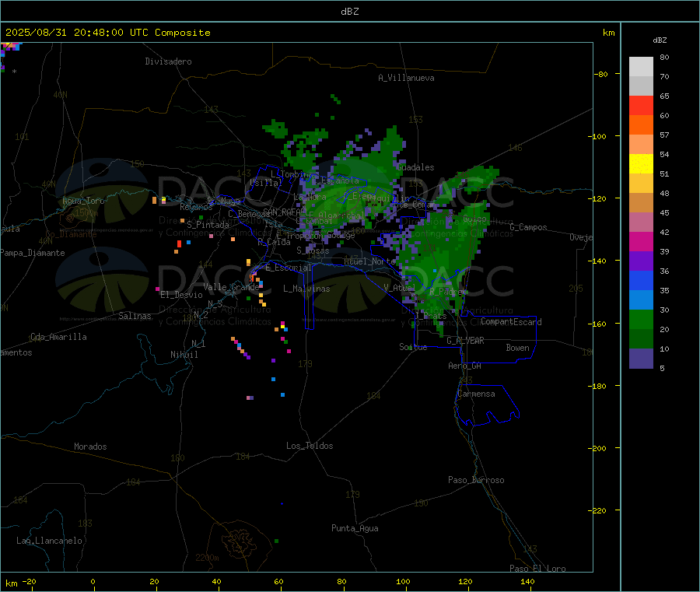Click the mauve 42-45 dBZ legend swatch
Screen dimensions: 700x592
click(641, 222)
